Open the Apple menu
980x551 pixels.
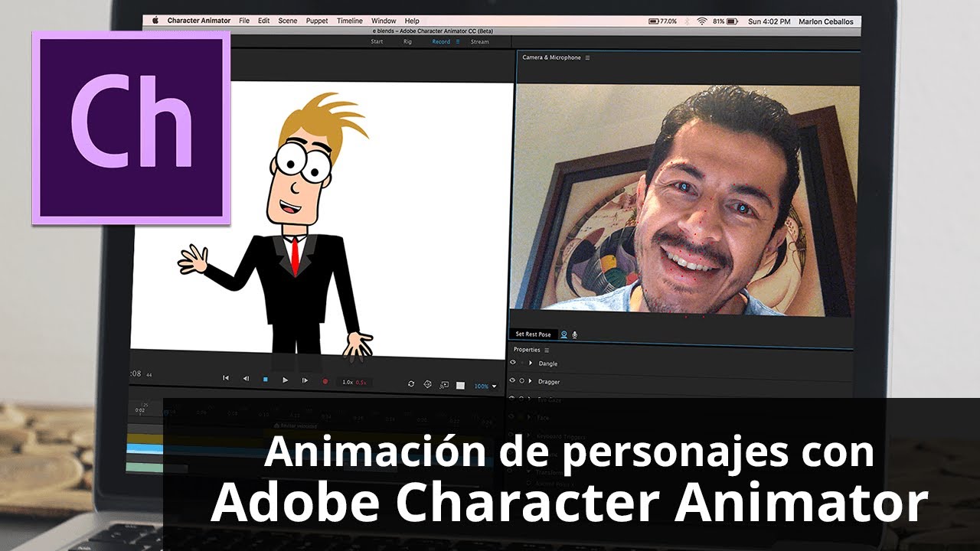tap(155, 21)
